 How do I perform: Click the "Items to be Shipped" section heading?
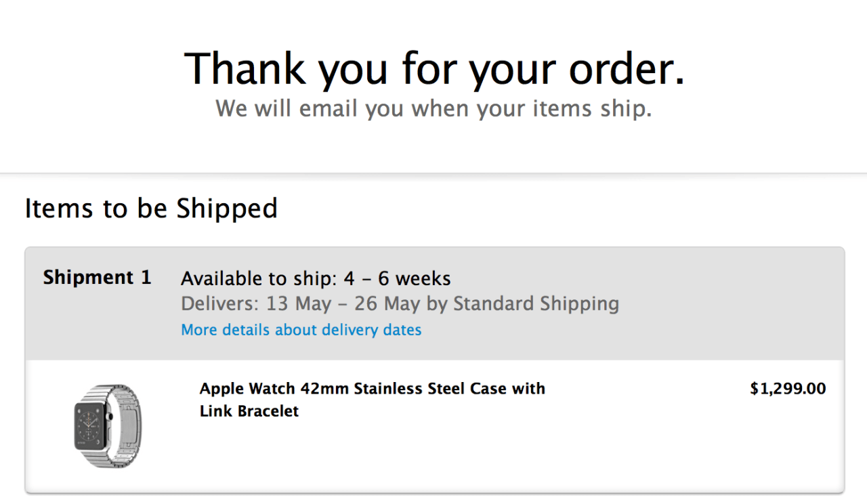coord(151,208)
